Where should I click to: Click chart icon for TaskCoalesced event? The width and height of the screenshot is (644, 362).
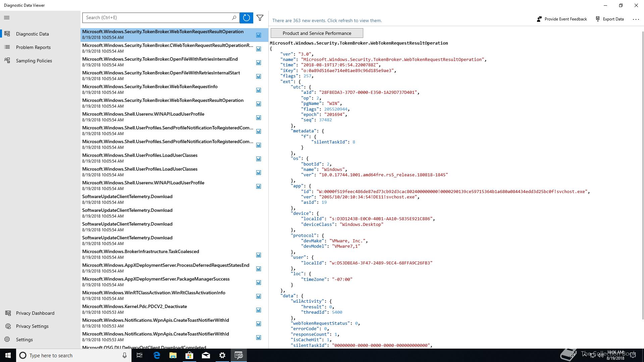[x=259, y=255]
